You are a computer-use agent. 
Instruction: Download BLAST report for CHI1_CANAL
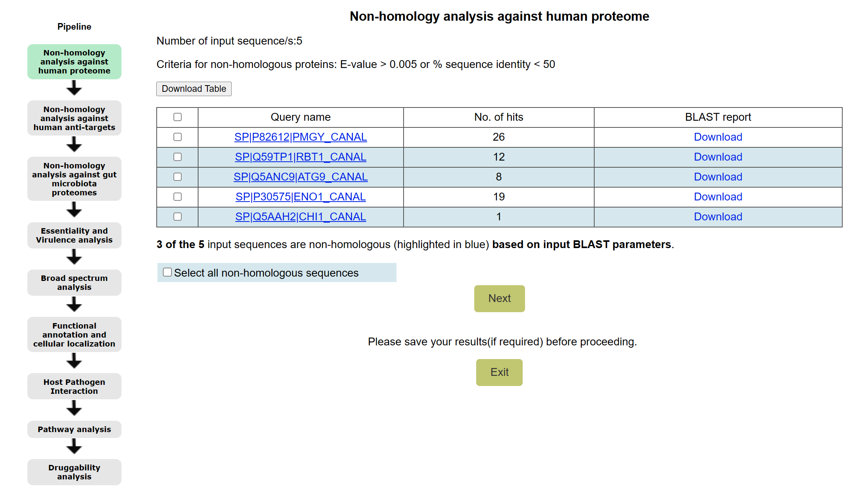point(718,216)
